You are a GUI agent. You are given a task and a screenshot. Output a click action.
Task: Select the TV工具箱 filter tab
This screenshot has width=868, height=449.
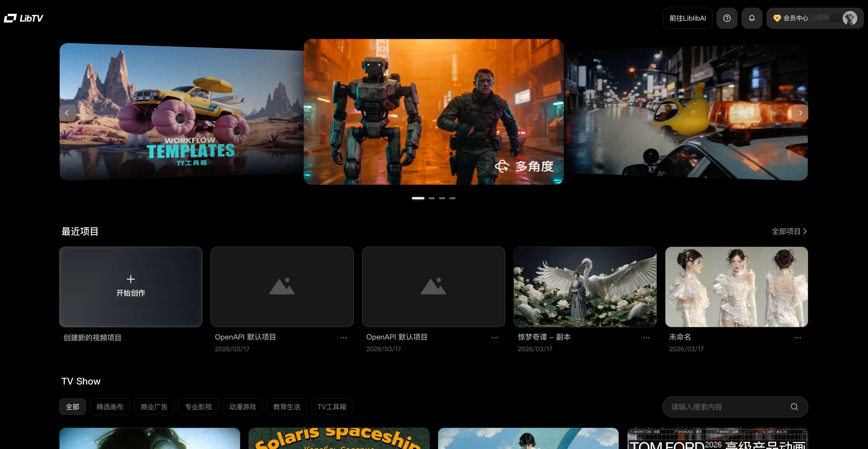coord(332,407)
